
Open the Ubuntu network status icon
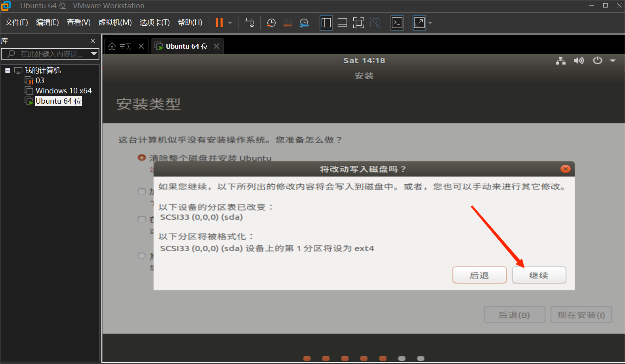point(560,61)
